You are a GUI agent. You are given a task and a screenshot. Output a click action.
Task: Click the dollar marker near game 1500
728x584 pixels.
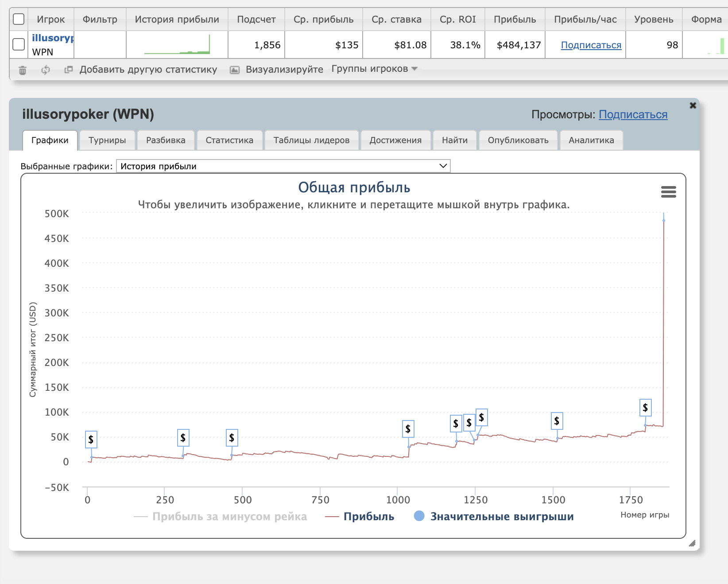click(557, 421)
